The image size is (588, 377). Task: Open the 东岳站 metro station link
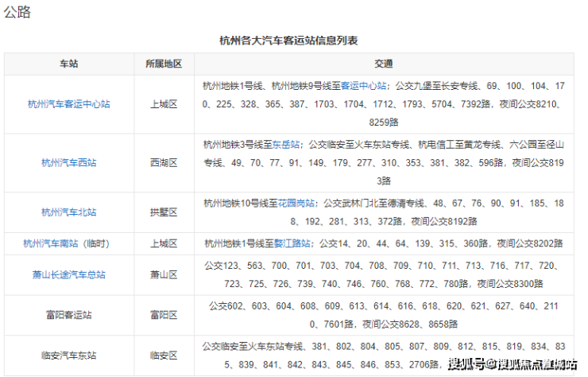286,145
